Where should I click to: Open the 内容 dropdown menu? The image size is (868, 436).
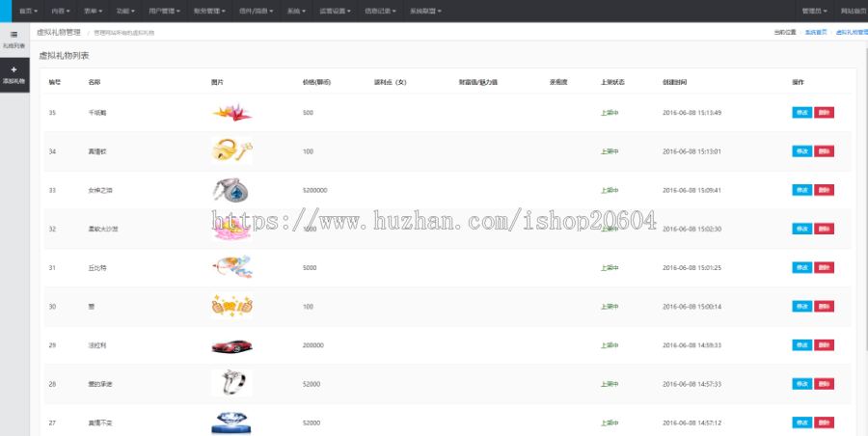click(61, 11)
